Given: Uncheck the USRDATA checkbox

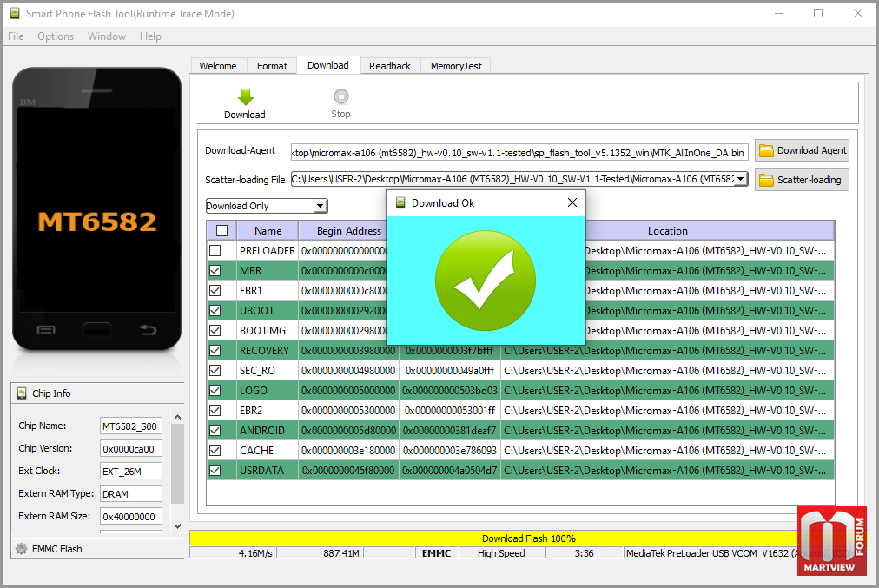Looking at the screenshot, I should pos(215,470).
